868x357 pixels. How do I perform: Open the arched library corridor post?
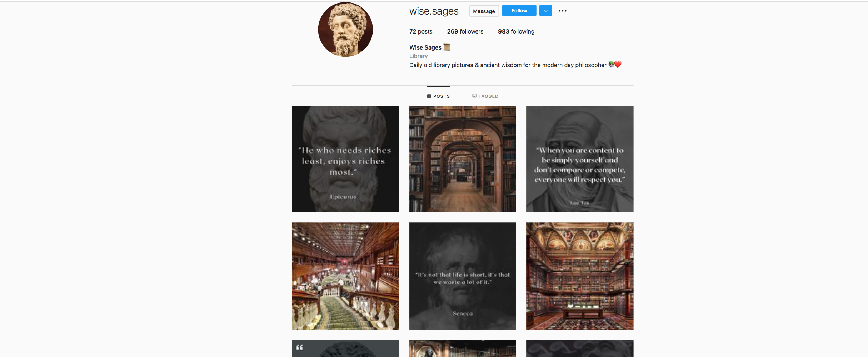[x=463, y=159]
